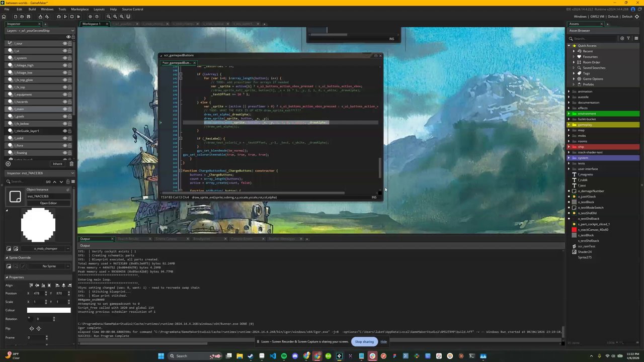The width and height of the screenshot is (644, 362).
Task: Open the Asset Browser hamburger menu
Action: click(x=636, y=38)
